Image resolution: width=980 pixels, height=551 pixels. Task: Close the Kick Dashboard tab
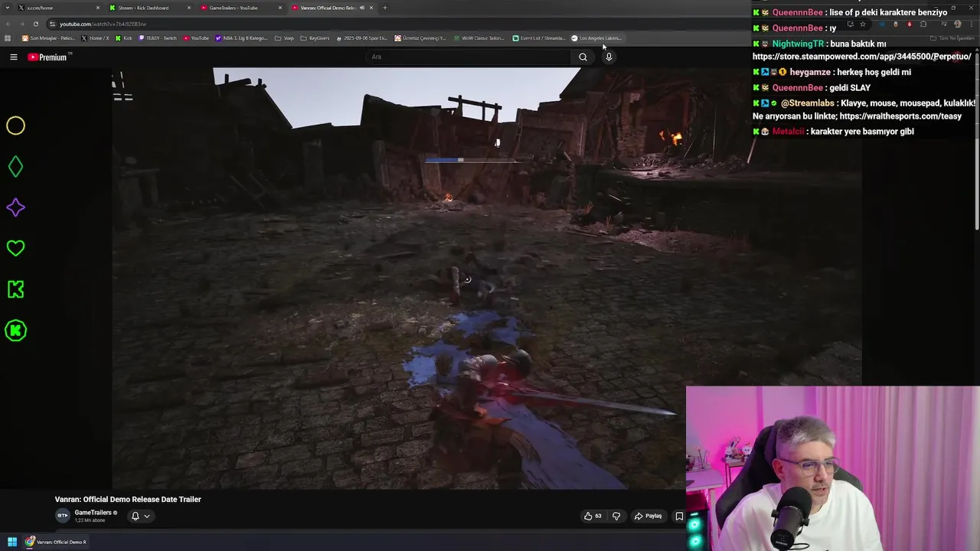189,8
